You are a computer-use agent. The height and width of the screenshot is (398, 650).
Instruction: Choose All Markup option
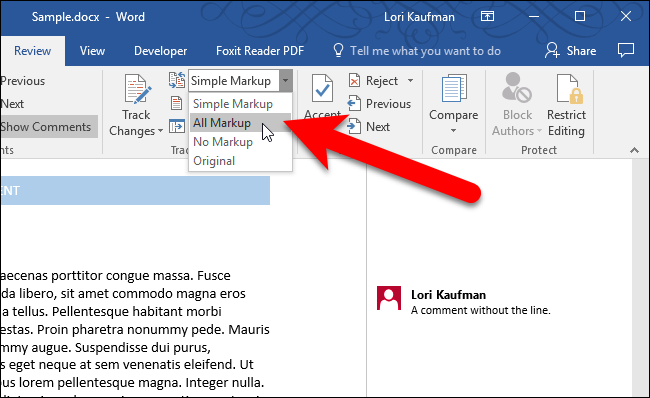240,123
